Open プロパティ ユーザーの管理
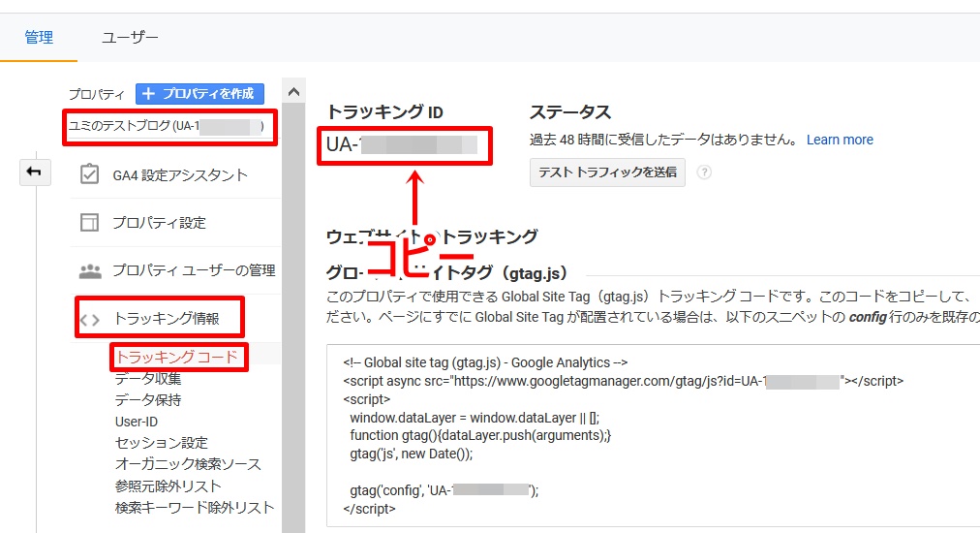Screen dimensions: 980x533 194,270
